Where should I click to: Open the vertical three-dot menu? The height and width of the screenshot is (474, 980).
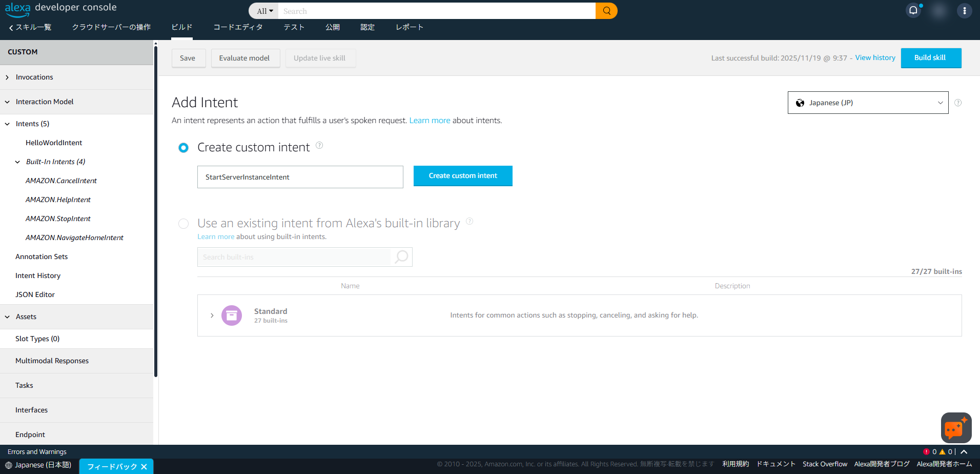(964, 11)
